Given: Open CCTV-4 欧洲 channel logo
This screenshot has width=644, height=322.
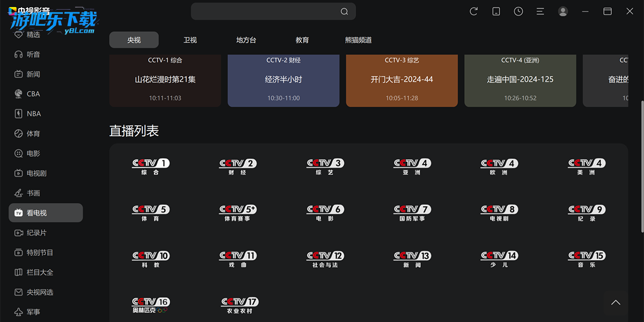Looking at the screenshot, I should coord(499,166).
